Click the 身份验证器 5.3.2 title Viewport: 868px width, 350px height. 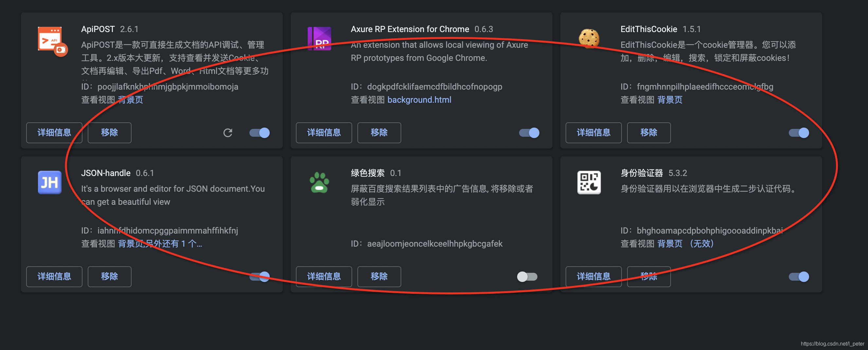click(654, 173)
